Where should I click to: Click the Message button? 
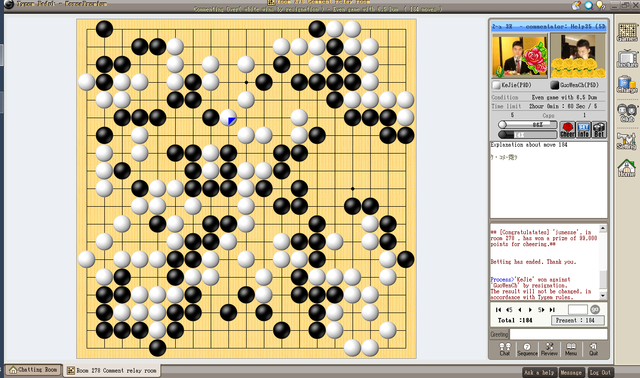pos(571,372)
